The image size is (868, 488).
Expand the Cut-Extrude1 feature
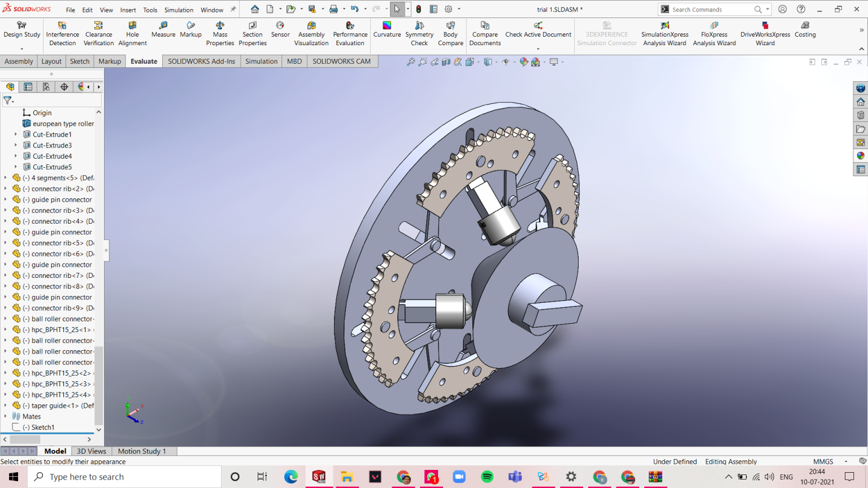click(14, 134)
